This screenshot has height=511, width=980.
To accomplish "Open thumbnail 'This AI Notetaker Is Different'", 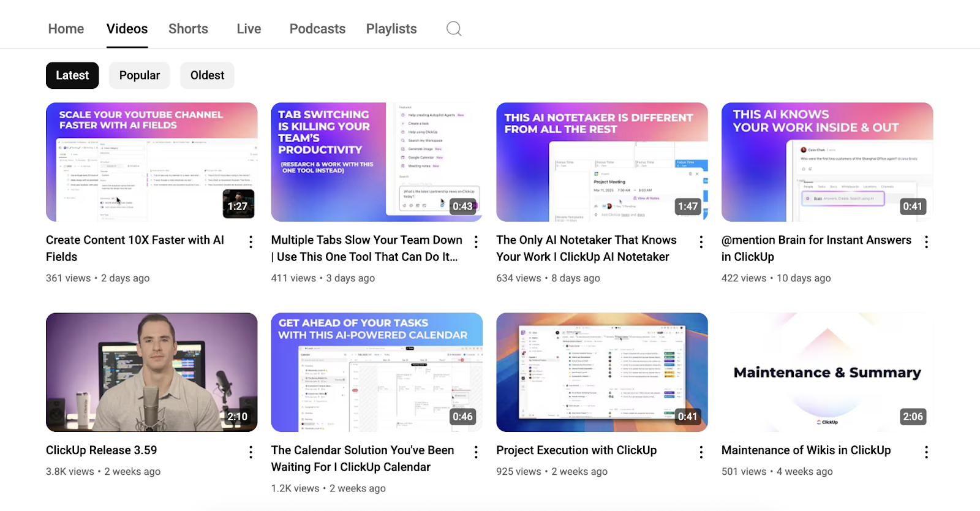I will point(602,162).
